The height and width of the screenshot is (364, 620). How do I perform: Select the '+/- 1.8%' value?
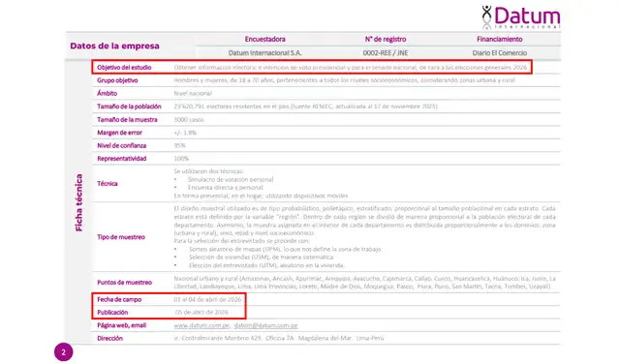pyautogui.click(x=185, y=133)
